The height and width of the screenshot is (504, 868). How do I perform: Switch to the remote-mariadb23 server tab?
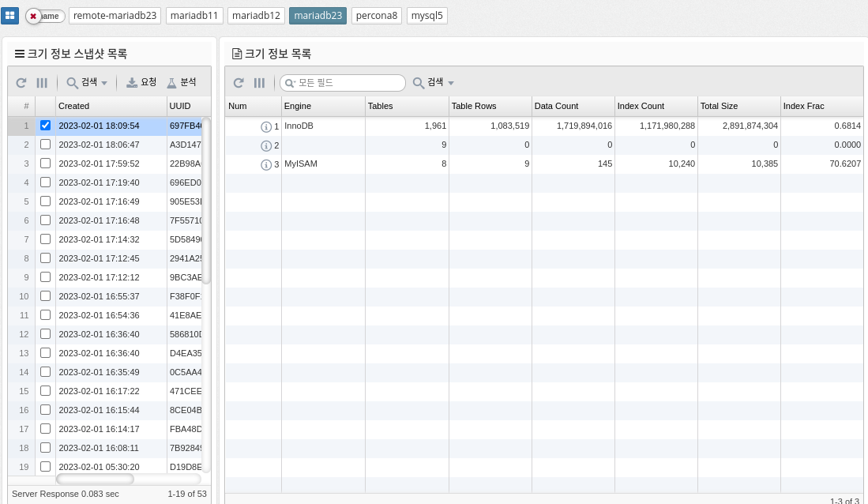(115, 16)
